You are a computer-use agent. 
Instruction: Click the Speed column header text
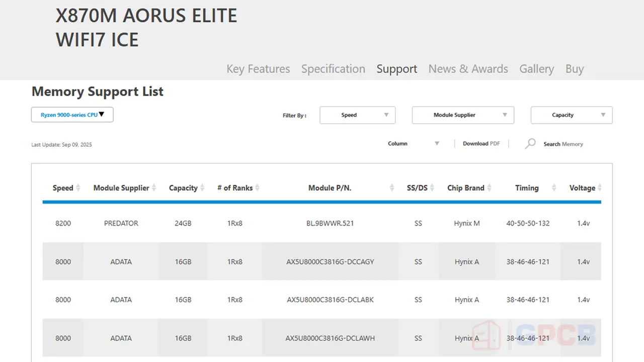tap(63, 188)
